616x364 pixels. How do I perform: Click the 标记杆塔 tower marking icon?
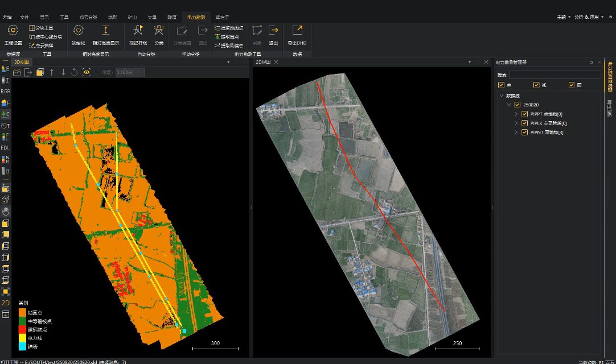click(x=138, y=31)
